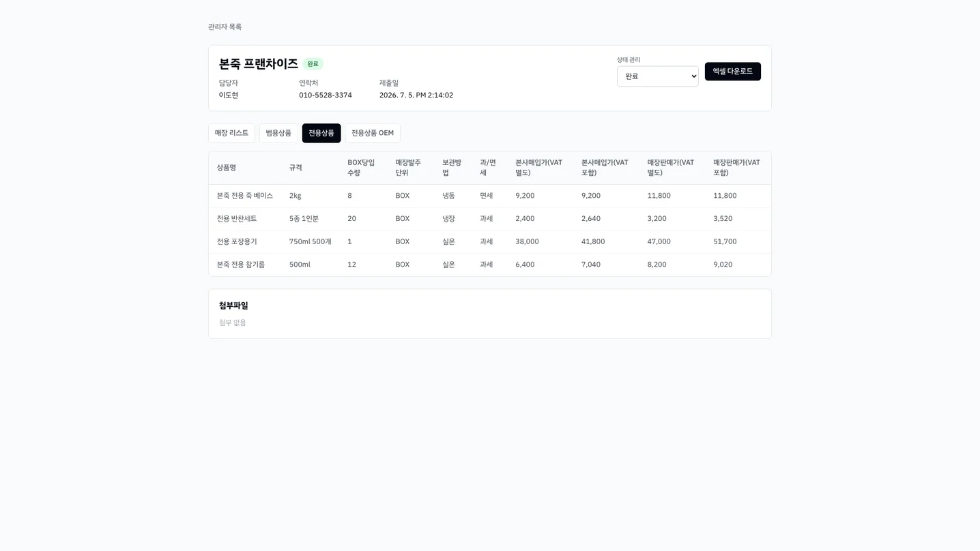Open the 전용상품 OEM tab
980x551 pixels.
(373, 133)
